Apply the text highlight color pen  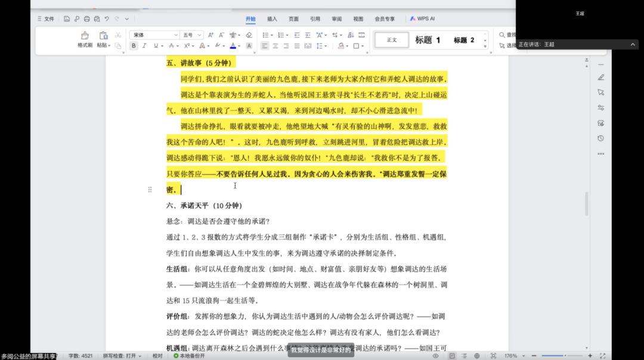coord(218,46)
